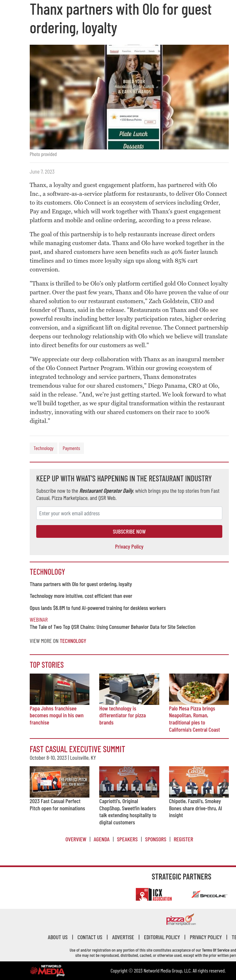Click the ICX Association partner logo
The image size is (236, 980).
[x=154, y=894]
